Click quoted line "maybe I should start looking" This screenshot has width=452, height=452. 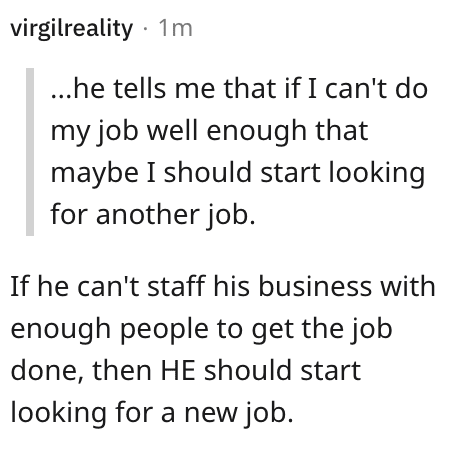238,173
